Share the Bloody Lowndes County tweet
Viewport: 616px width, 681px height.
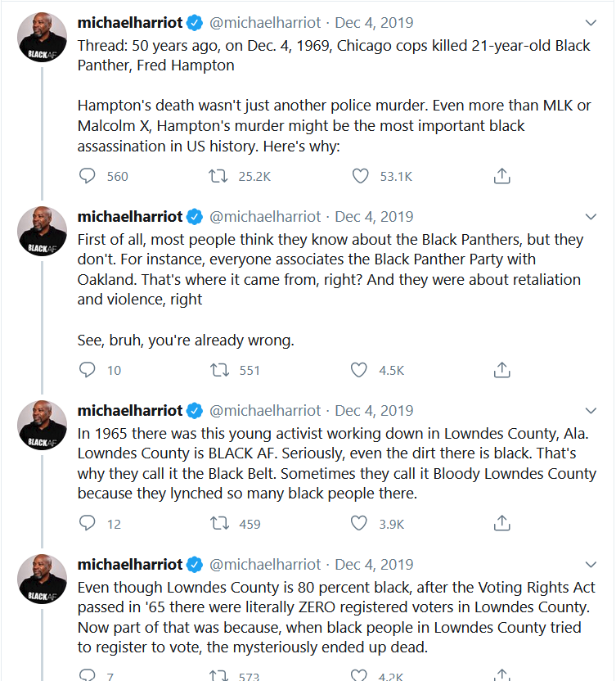point(502,523)
